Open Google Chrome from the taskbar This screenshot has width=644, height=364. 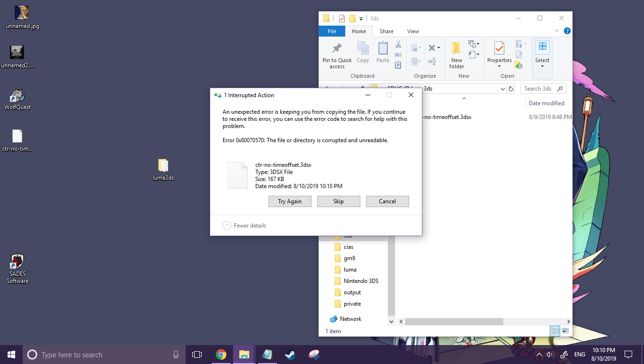point(221,355)
